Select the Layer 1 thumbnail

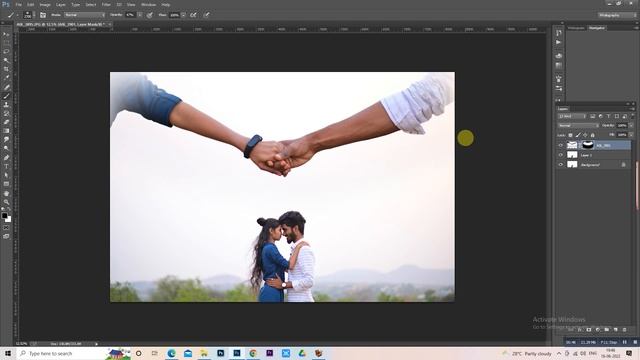point(572,155)
